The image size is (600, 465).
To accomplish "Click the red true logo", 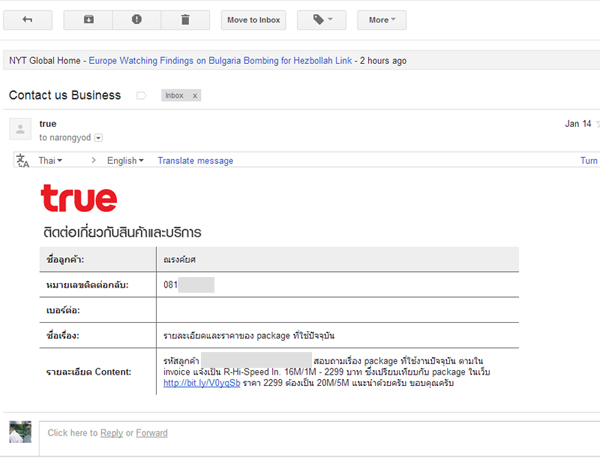I will [79, 198].
